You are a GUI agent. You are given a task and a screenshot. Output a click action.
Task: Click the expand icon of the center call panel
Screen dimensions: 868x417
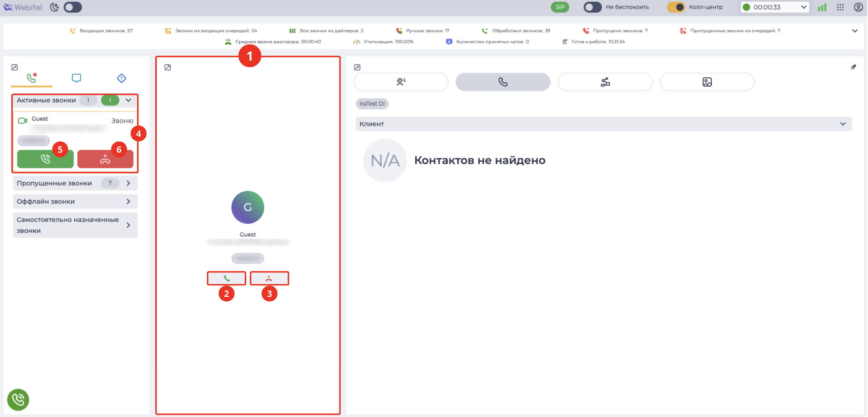[168, 67]
